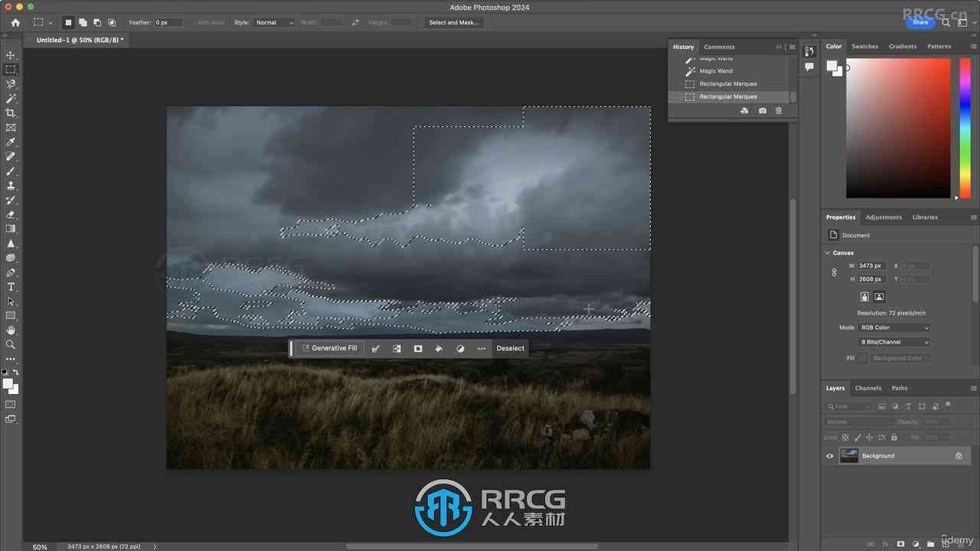
Task: Collapse History panel with double arrows
Action: tap(779, 47)
